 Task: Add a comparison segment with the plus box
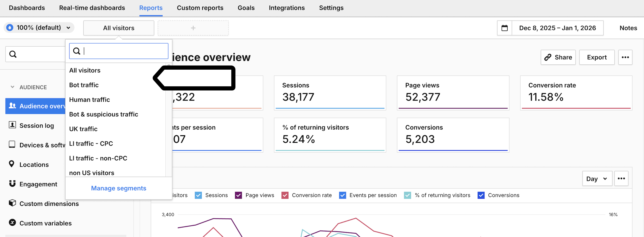[x=193, y=28]
